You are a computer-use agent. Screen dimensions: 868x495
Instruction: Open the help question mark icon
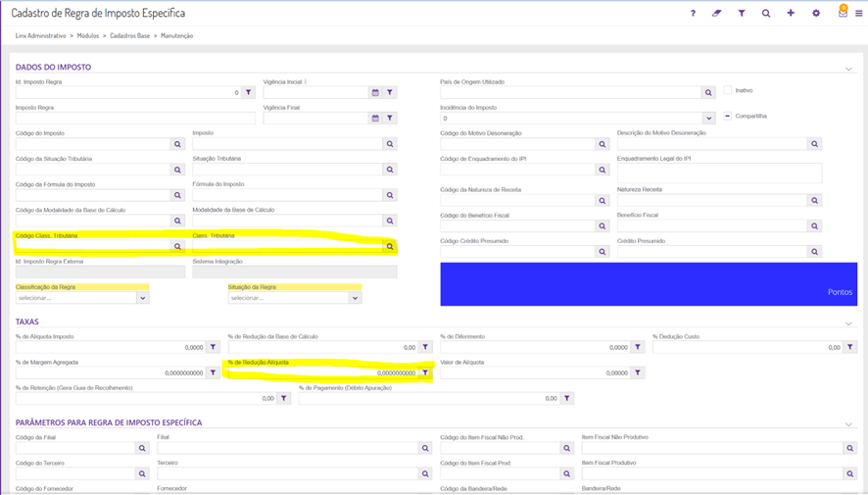pos(693,14)
